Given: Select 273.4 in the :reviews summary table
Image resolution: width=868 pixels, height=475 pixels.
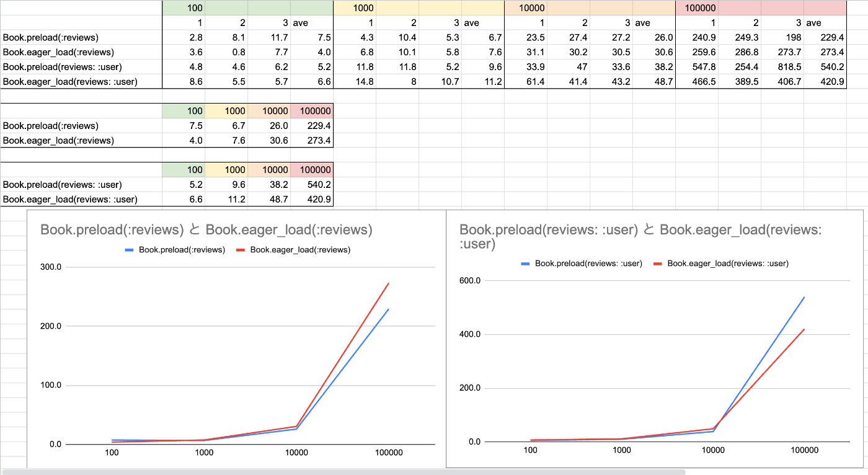Looking at the screenshot, I should [312, 141].
